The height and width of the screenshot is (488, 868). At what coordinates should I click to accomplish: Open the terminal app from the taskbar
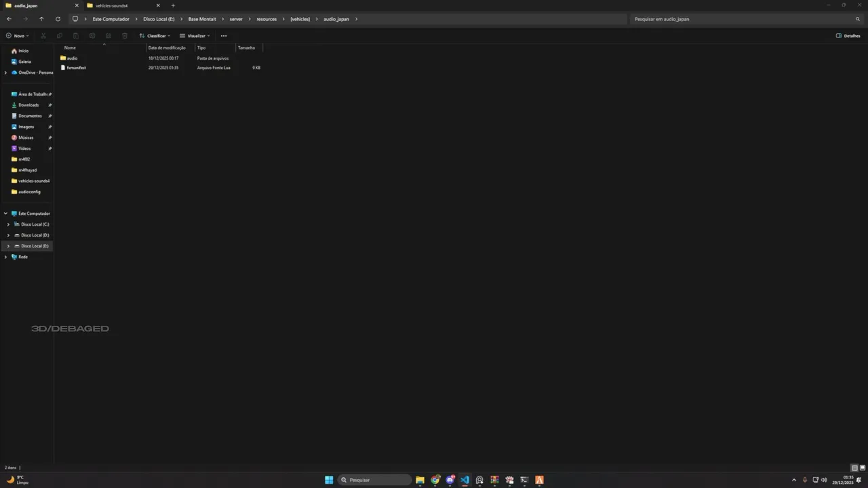pos(524,480)
